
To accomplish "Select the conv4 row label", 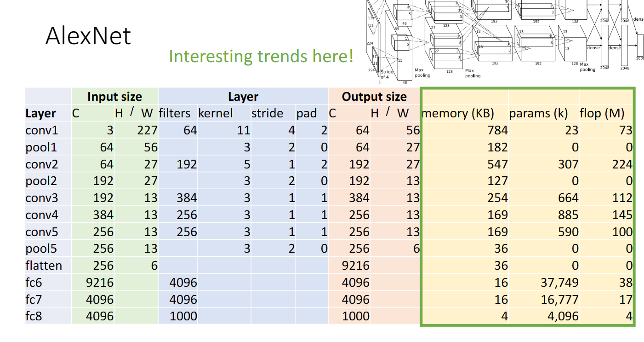I will click(42, 215).
